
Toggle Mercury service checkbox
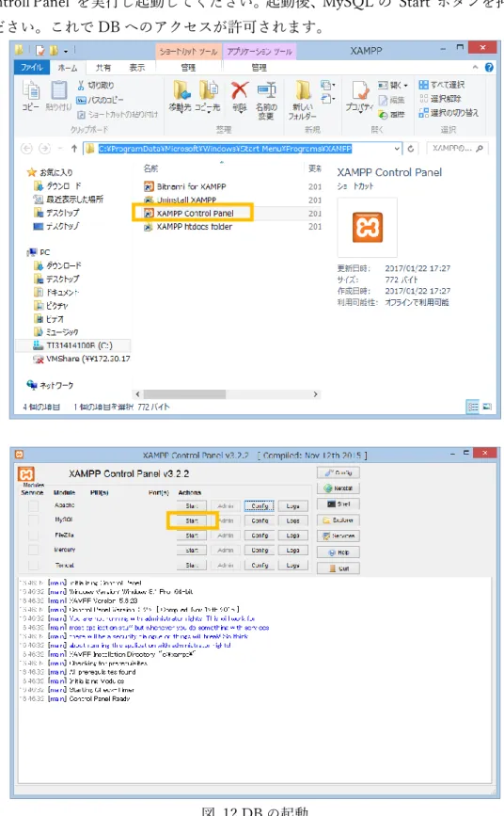pos(33,550)
